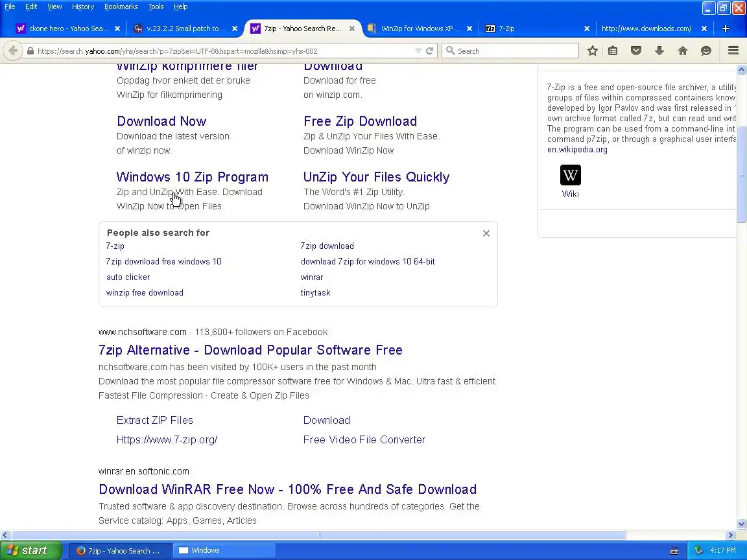The image size is (747, 560).
Task: Click the search magnifier icon in search box
Action: (450, 51)
